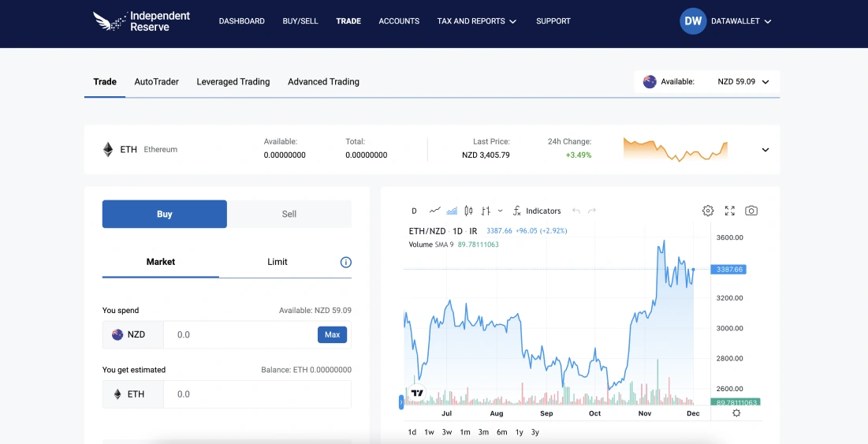The width and height of the screenshot is (868, 444).
Task: Select the Trade sub-tab
Action: (105, 81)
